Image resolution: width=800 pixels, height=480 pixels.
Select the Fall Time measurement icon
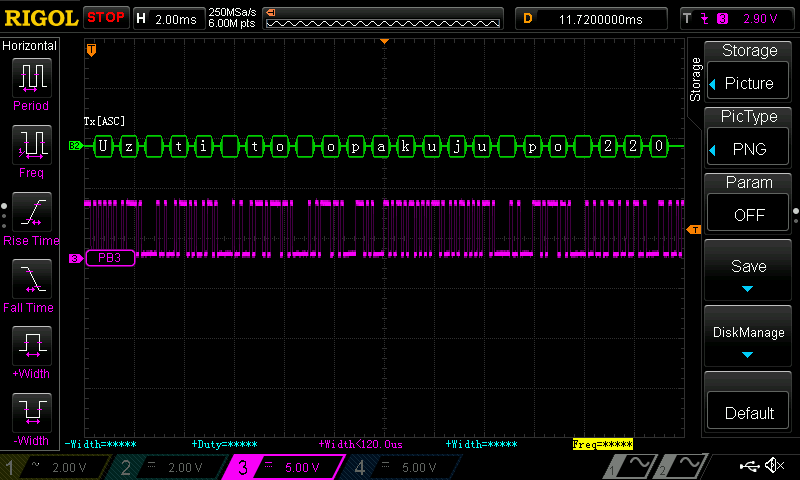(32, 279)
